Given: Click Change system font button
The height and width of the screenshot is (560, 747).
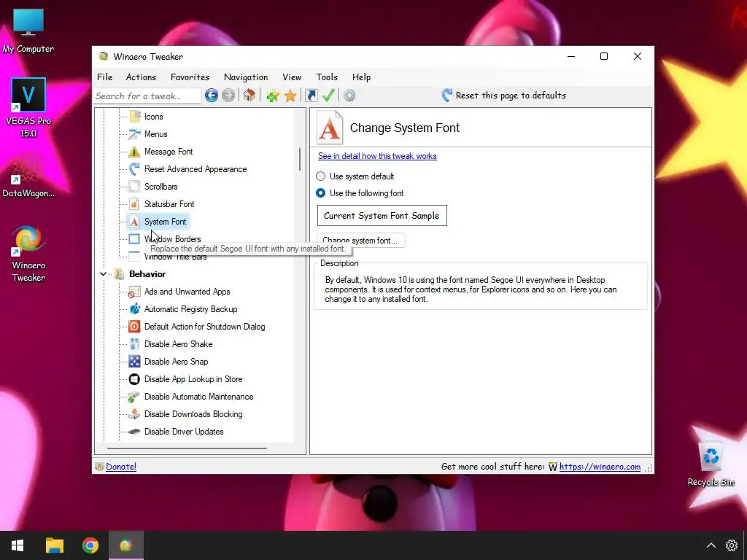Looking at the screenshot, I should coord(361,241).
